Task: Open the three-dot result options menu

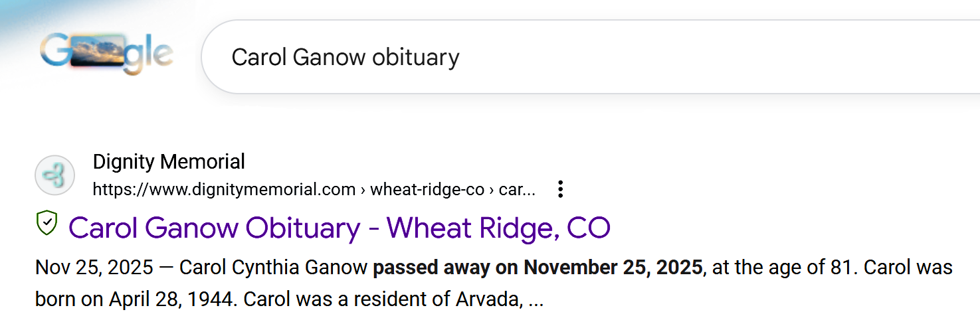Action: click(x=560, y=189)
